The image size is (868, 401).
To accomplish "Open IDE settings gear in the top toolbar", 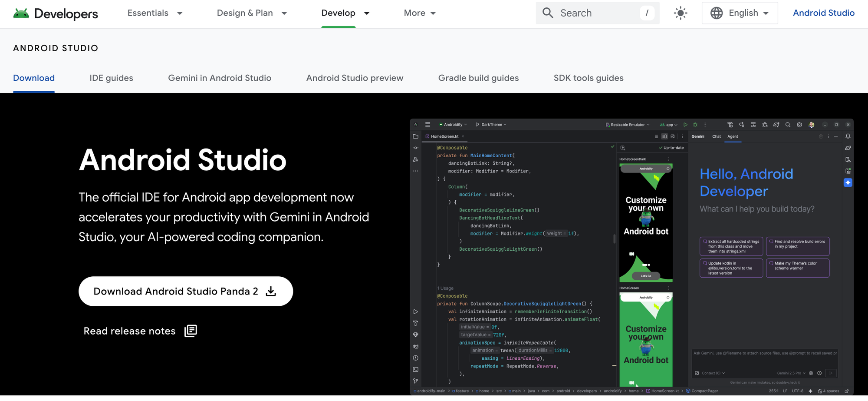I will (799, 125).
